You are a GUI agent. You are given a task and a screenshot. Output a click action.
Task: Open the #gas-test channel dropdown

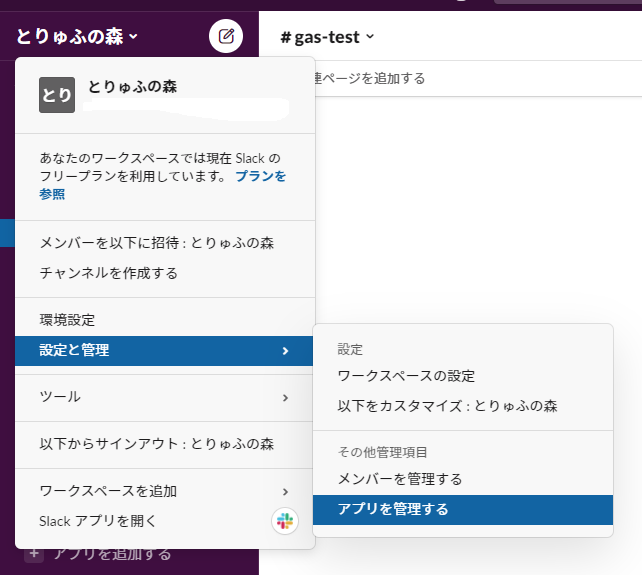click(x=327, y=37)
